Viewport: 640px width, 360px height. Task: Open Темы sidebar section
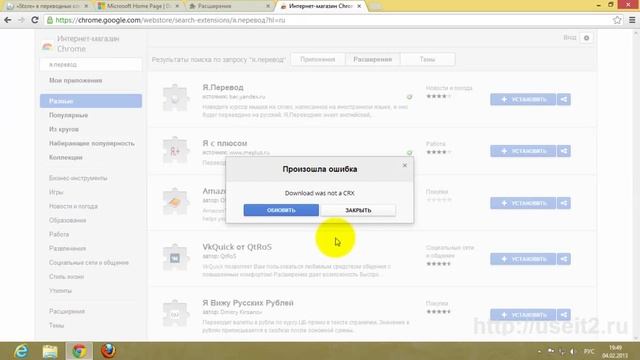(56, 325)
